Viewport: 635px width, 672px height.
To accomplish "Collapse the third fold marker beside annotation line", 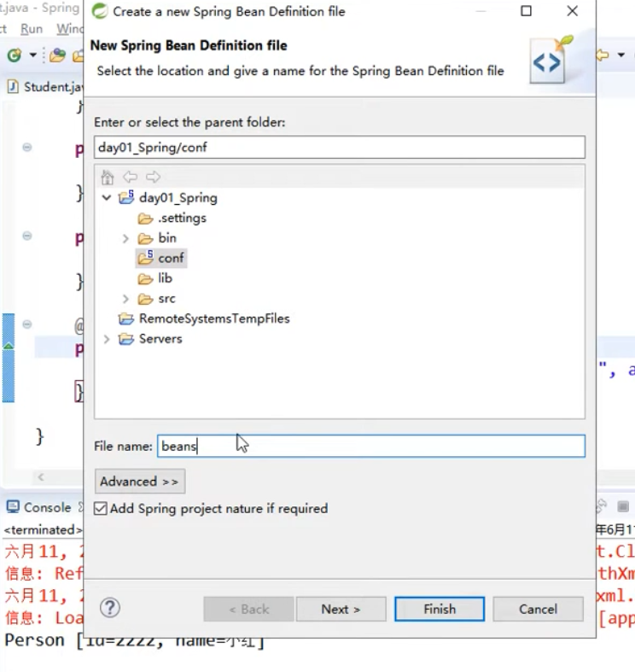I will pos(27,324).
